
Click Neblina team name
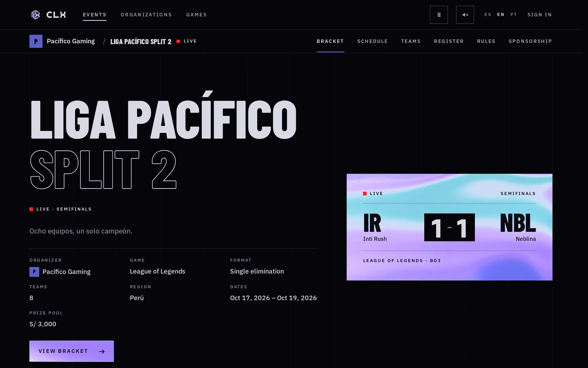click(x=526, y=239)
